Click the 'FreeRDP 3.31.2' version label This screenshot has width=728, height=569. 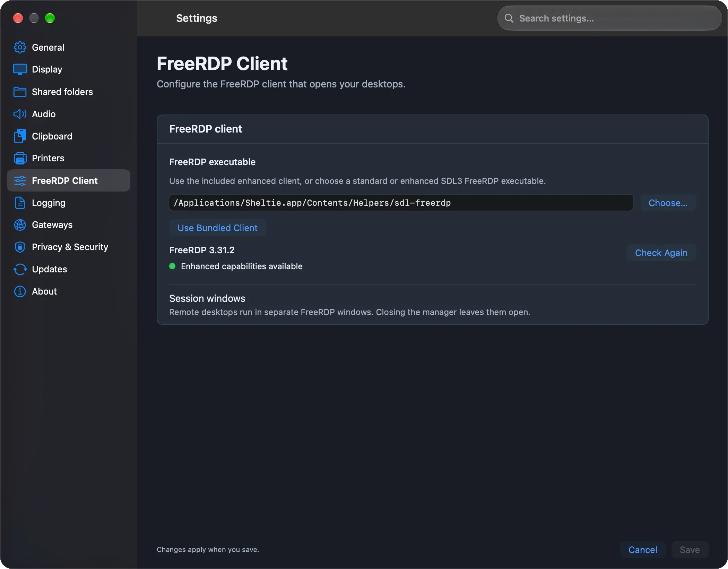202,250
